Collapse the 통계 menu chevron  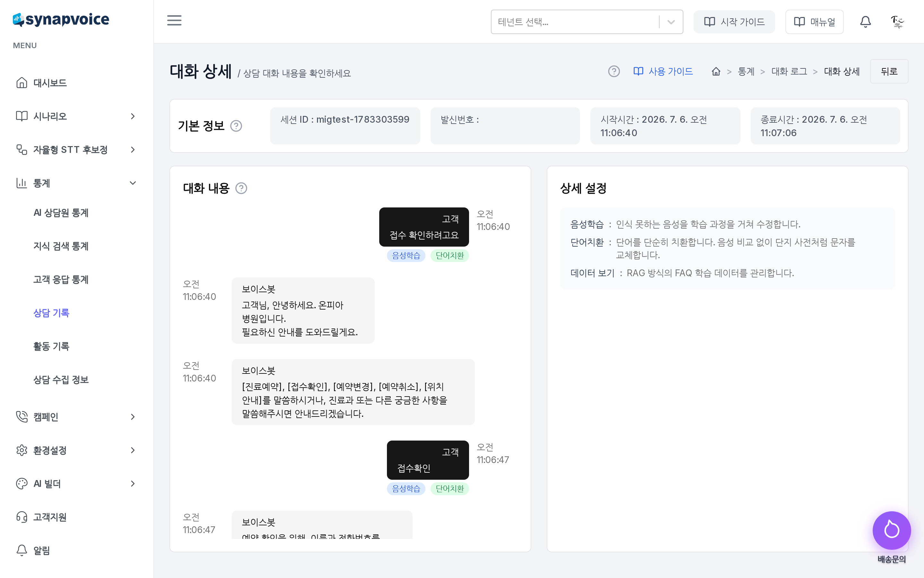tap(133, 183)
